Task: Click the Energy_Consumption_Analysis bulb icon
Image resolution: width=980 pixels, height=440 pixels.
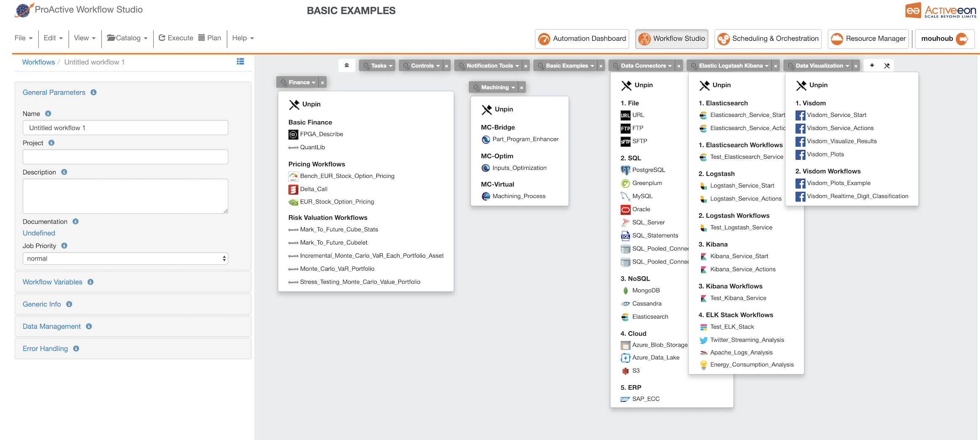Action: tap(703, 365)
